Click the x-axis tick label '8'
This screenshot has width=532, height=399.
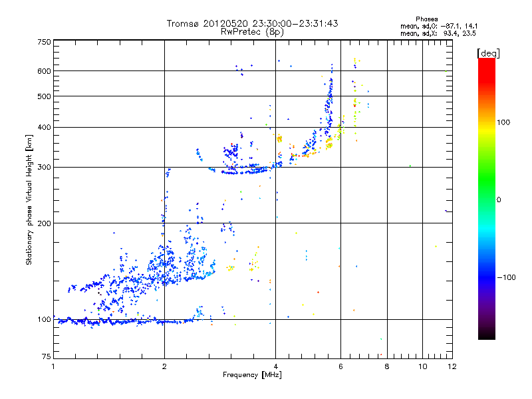[387, 366]
